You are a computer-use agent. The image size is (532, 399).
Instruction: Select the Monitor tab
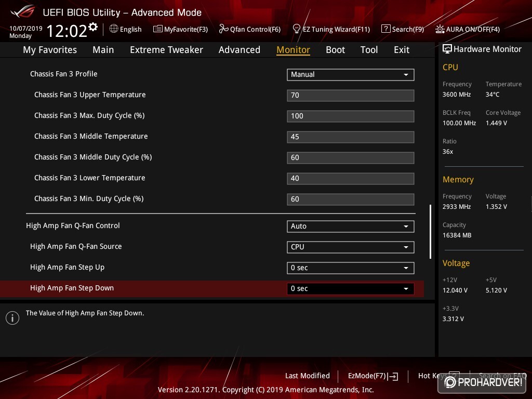(x=293, y=50)
